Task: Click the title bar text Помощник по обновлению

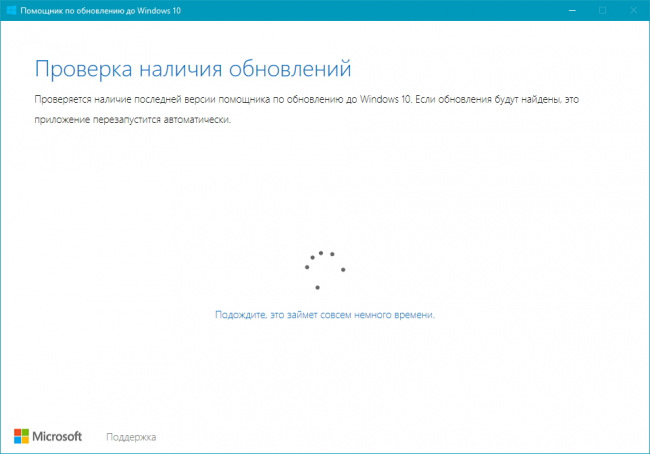Action: 72,11
